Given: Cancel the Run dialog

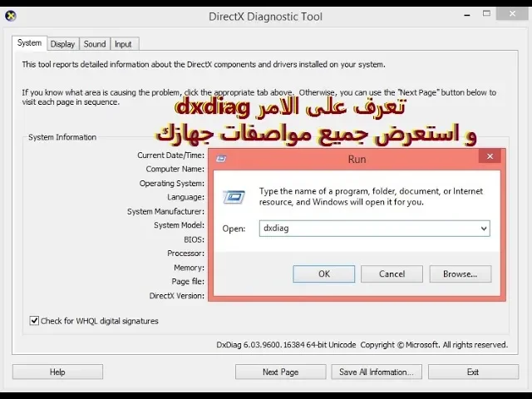Looking at the screenshot, I should point(392,274).
